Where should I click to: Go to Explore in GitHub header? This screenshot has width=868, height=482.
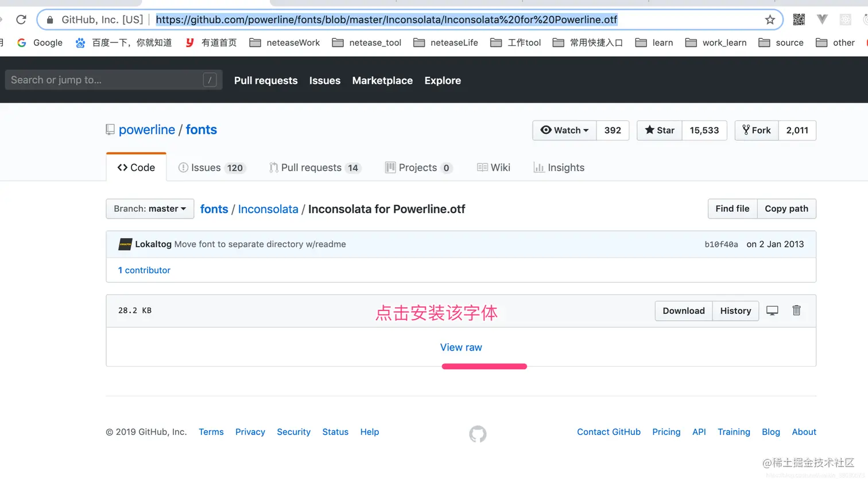443,80
